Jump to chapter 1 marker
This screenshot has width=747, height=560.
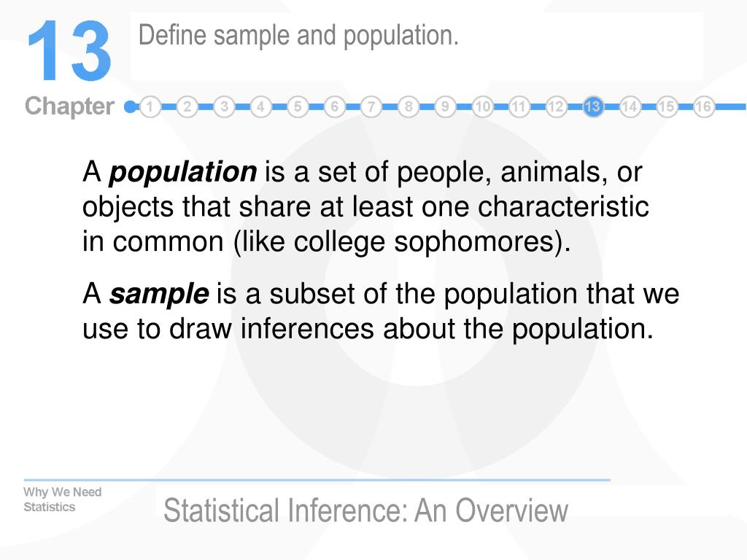[150, 106]
